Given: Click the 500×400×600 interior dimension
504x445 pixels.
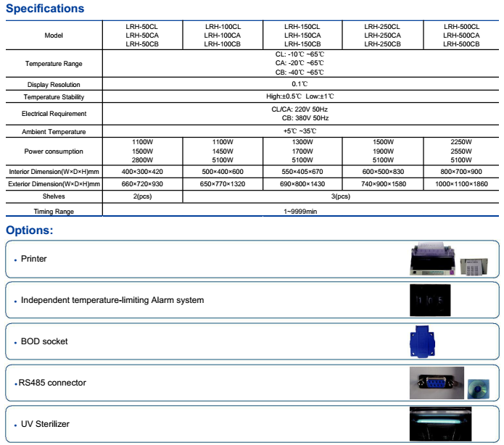Looking at the screenshot, I should 223,172.
